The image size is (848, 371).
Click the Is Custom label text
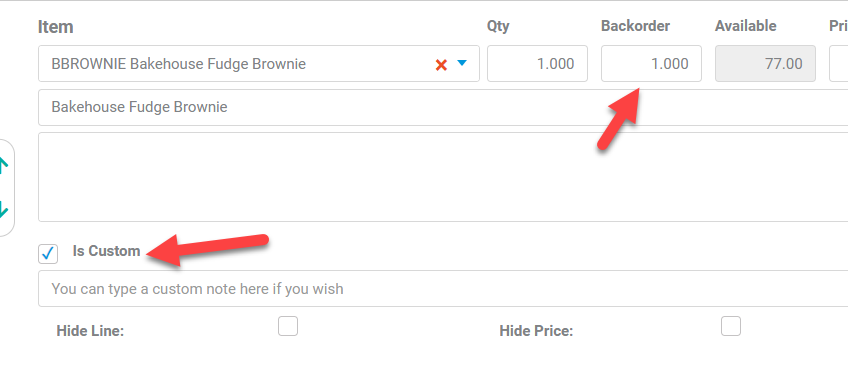pyautogui.click(x=107, y=251)
